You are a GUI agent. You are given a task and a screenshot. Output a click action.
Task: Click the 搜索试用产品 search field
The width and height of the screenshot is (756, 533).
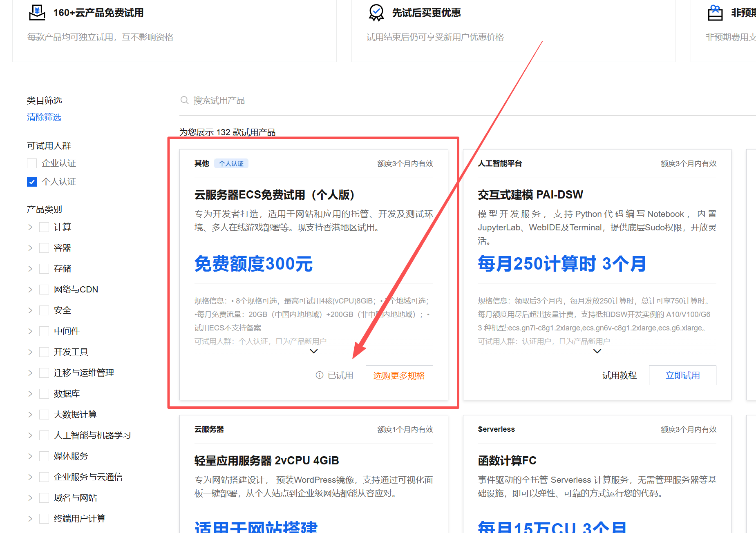click(x=467, y=100)
